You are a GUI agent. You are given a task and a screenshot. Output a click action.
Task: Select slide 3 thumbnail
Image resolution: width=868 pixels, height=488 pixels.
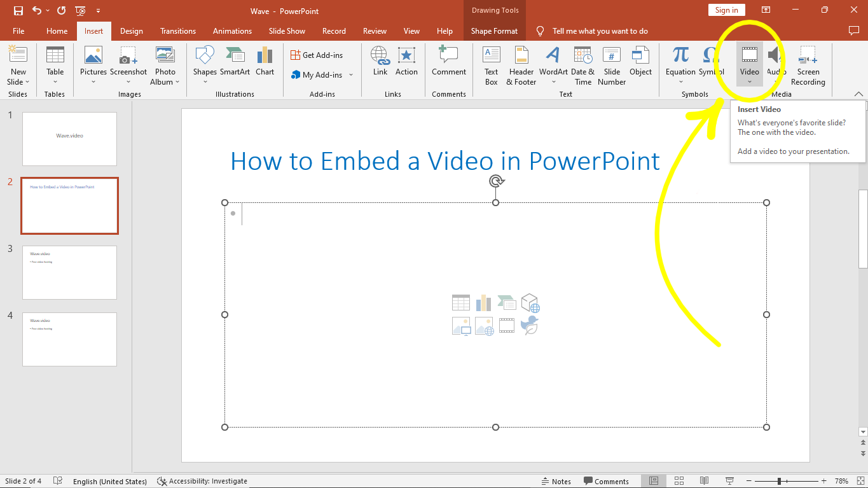(69, 272)
